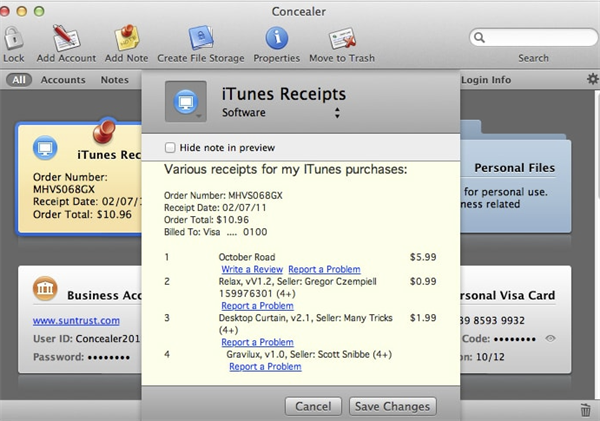Screen dimensions: 600x421
Task: Click Write a Review link
Action: click(x=252, y=269)
